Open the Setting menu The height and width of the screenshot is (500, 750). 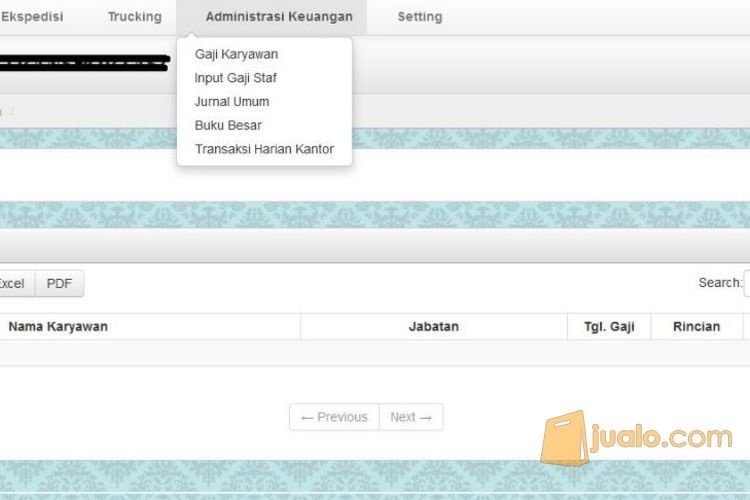(x=420, y=17)
